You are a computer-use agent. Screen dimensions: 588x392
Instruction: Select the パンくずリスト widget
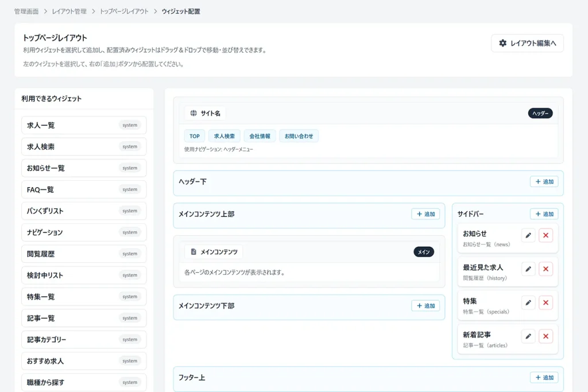(84, 211)
